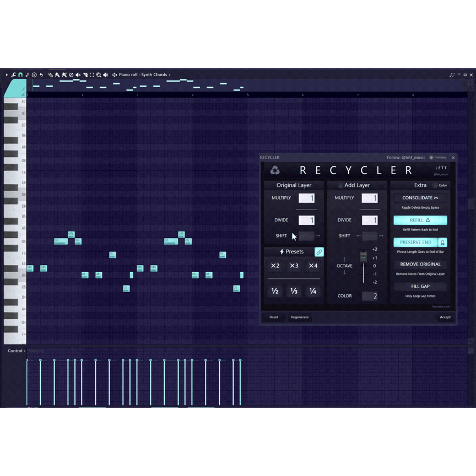Click the Add Layer COLOR value box
Screen dimensions: 476x476
pos(370,296)
